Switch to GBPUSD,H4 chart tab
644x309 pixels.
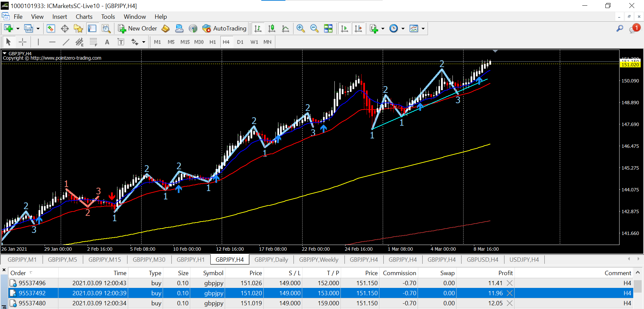tap(482, 260)
